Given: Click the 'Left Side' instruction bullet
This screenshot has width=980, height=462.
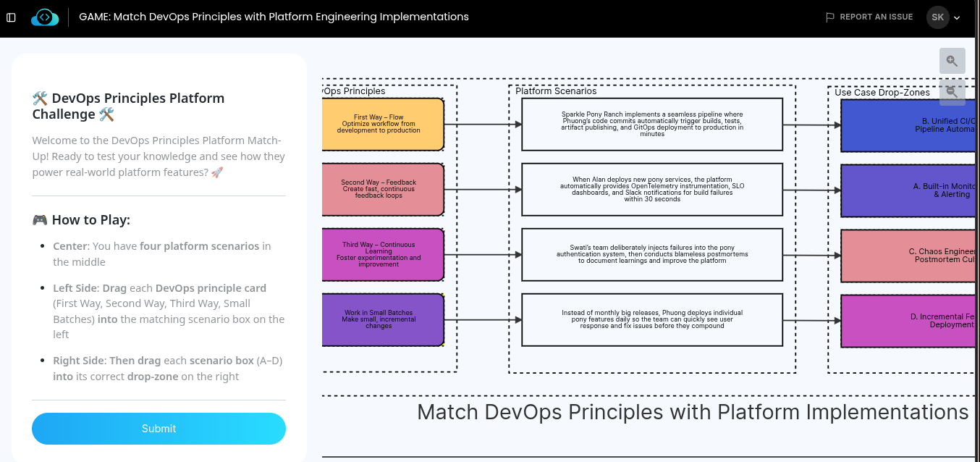Looking at the screenshot, I should click(169, 311).
